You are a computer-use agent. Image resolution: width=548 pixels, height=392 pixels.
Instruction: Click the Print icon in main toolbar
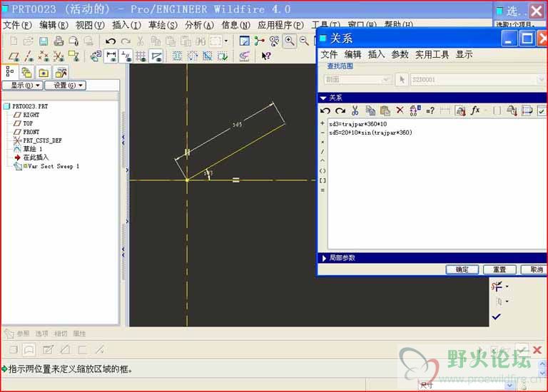(x=59, y=41)
